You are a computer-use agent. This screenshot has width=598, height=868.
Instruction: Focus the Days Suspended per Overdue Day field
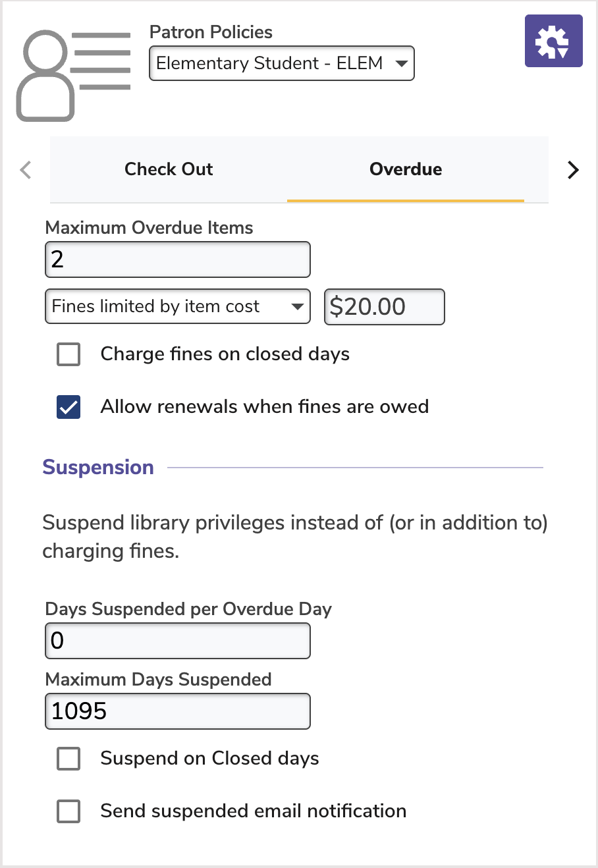coord(177,641)
